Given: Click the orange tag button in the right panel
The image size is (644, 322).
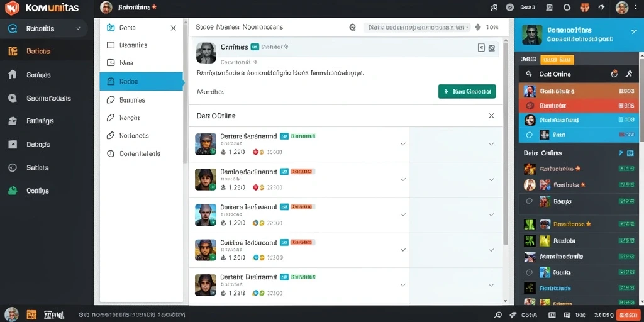Looking at the screenshot, I should [557, 60].
